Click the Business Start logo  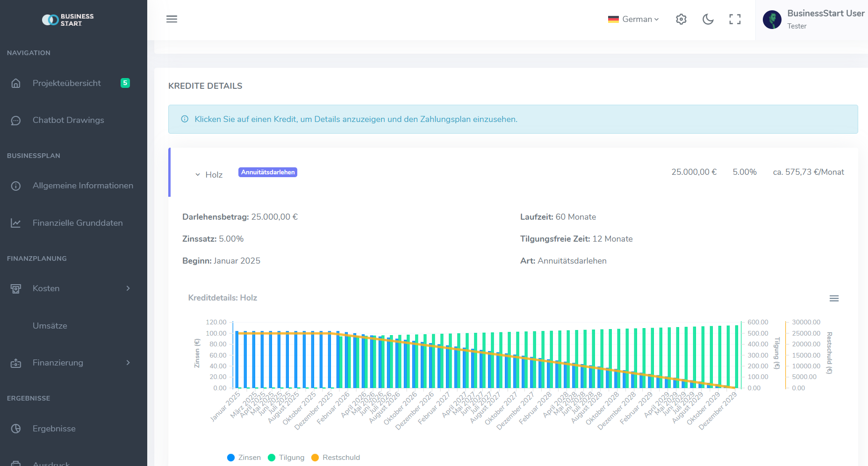click(x=68, y=20)
